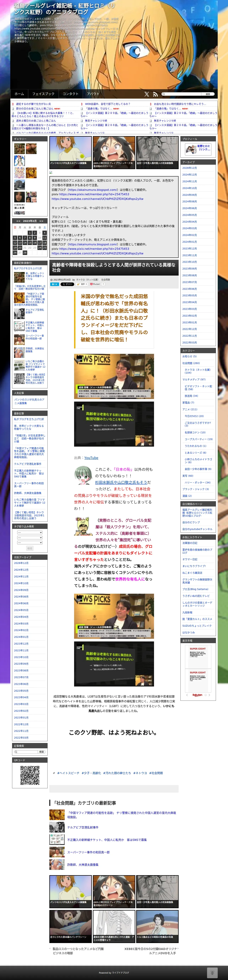The height and width of the screenshot is (980, 228).
Task: Click the Hatena bookmark B! button
Action: (x=54, y=284)
